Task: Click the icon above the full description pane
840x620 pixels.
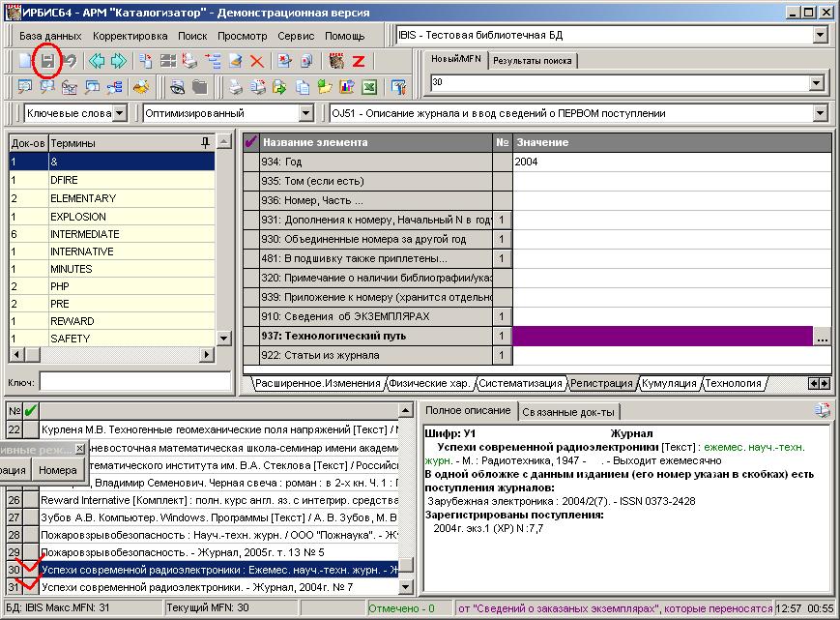Action: (x=822, y=411)
